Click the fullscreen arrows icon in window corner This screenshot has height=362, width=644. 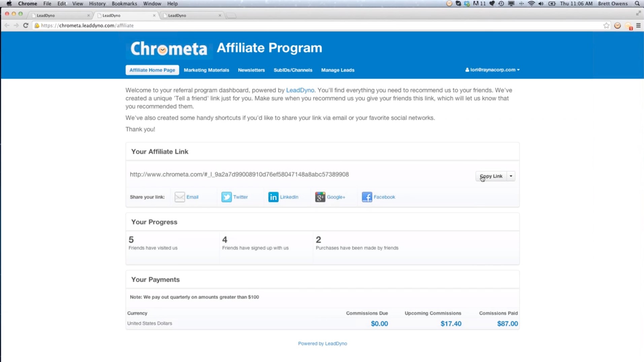pos(638,13)
